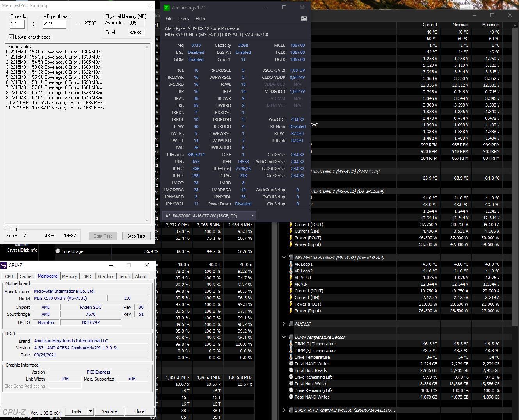Open the File menu in ZenTimings

coord(169,19)
